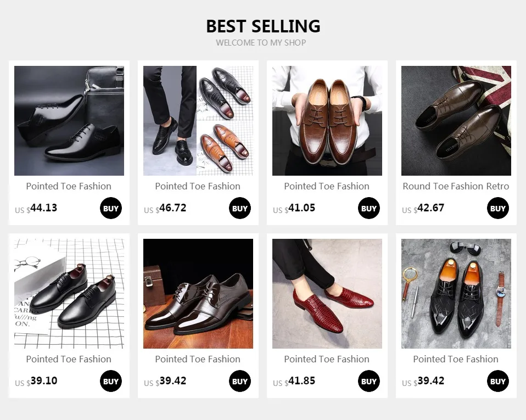Screen dimensions: 526x420
Task: Click Pointed Toe Fashion title above $41.85
Action: [327, 359]
